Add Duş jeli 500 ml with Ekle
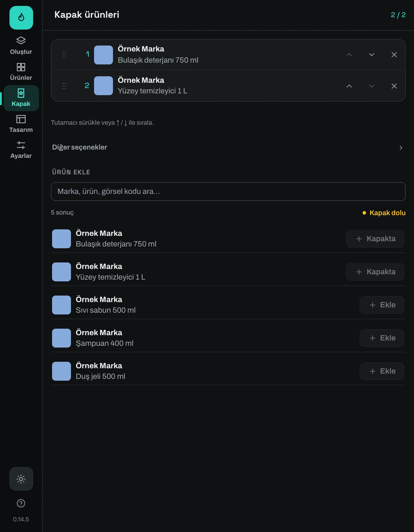This screenshot has width=414, height=532. (382, 371)
